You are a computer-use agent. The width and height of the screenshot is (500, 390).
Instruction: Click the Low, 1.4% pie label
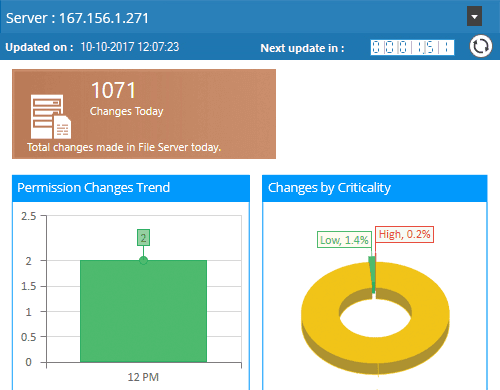pos(344,240)
